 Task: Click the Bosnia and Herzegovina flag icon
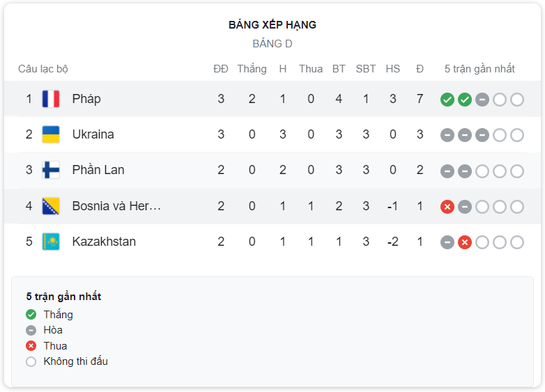[51, 206]
